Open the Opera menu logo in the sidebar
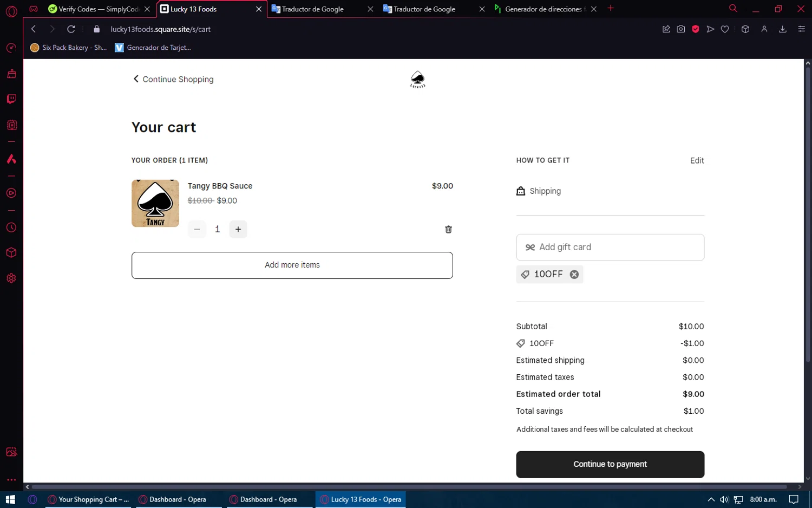 11,11
